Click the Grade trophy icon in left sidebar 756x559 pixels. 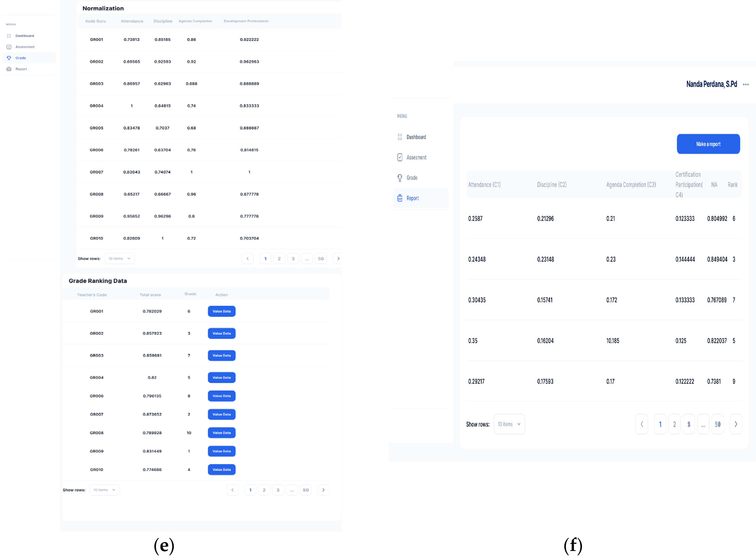point(9,58)
